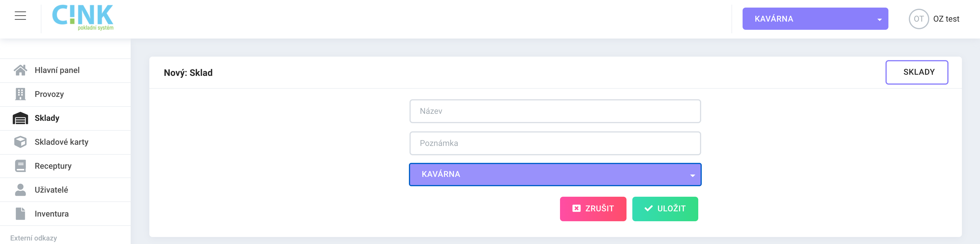Click the Uživatelé person icon
The height and width of the screenshot is (244, 980).
20,189
